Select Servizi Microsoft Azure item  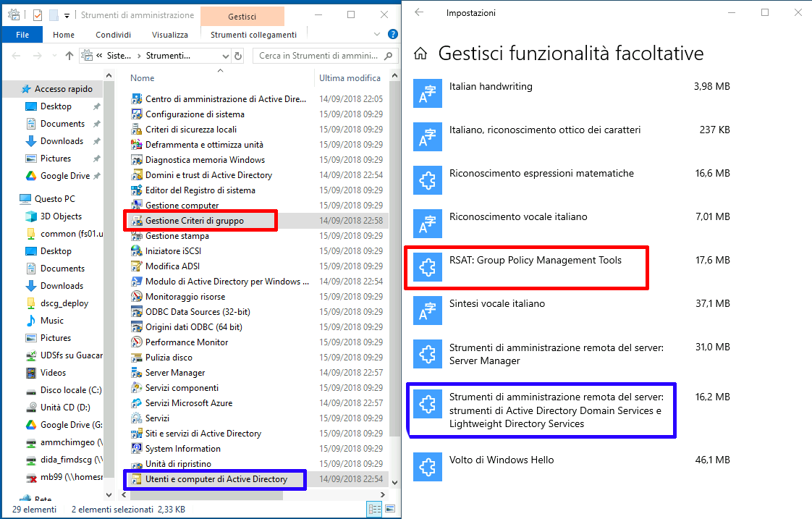(x=188, y=403)
